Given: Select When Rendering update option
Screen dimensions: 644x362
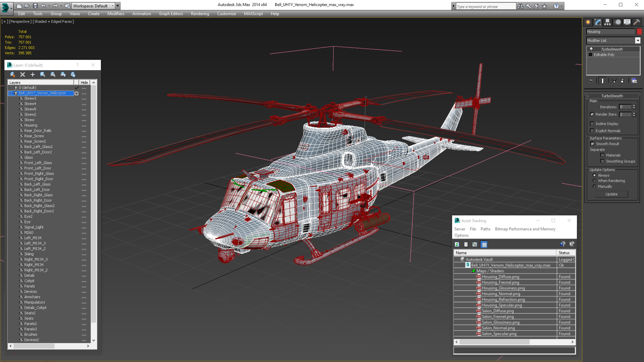Looking at the screenshot, I should click(594, 181).
